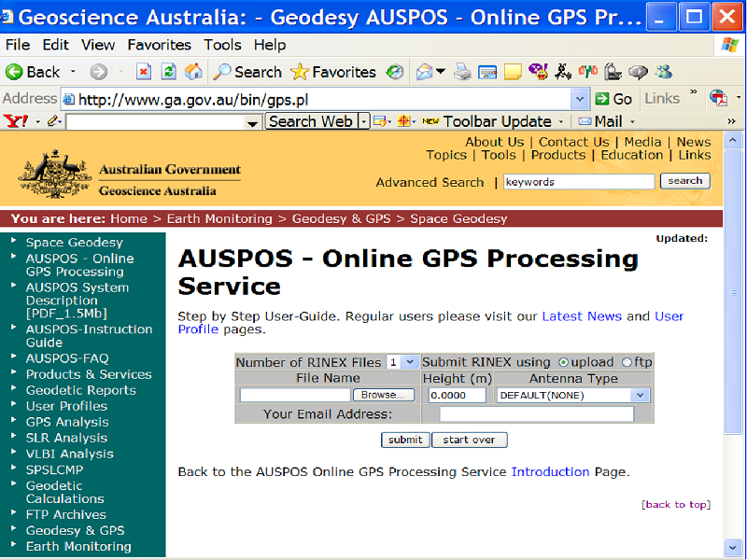The width and height of the screenshot is (747, 560).
Task: Open the Mail icon dropdown arrow
Action: point(441,72)
